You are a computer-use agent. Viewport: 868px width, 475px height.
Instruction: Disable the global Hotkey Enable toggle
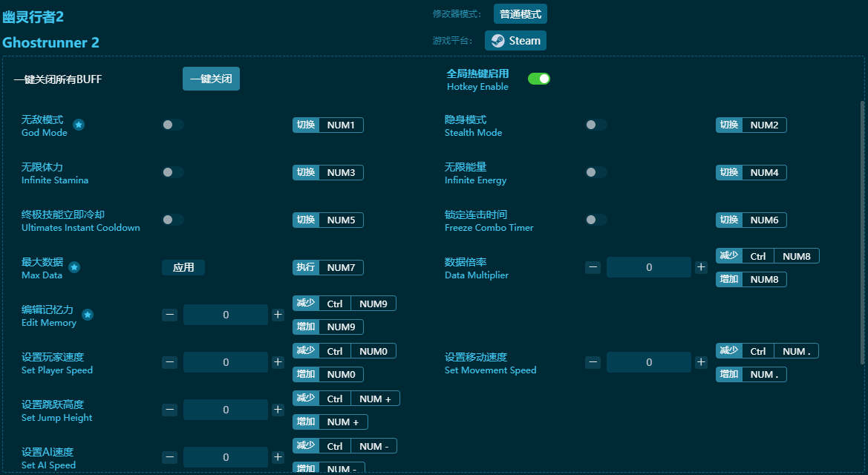[x=538, y=79]
